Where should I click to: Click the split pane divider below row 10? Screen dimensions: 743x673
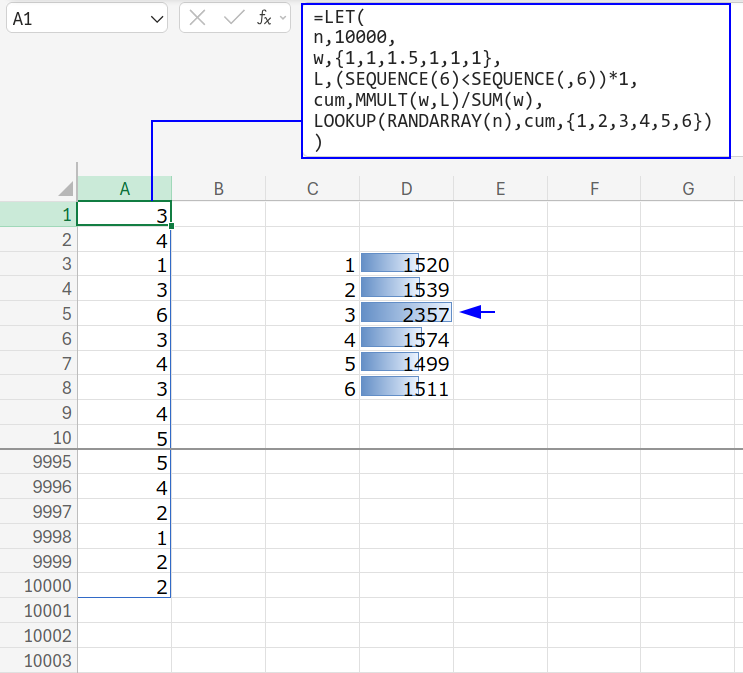[x=371, y=450]
